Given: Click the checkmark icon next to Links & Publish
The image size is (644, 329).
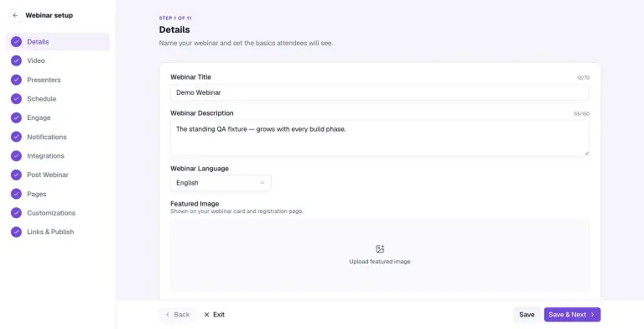Looking at the screenshot, I should pos(17,232).
